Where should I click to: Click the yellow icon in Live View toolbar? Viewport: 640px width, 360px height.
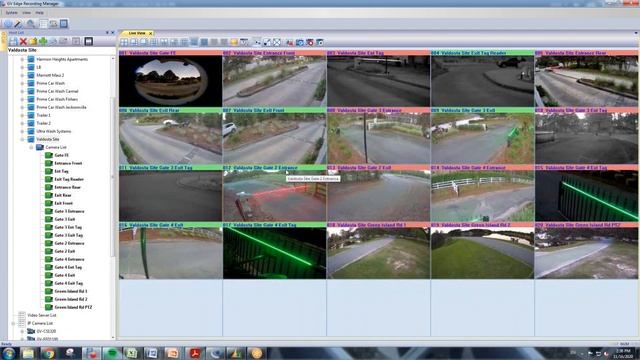pyautogui.click(x=234, y=42)
